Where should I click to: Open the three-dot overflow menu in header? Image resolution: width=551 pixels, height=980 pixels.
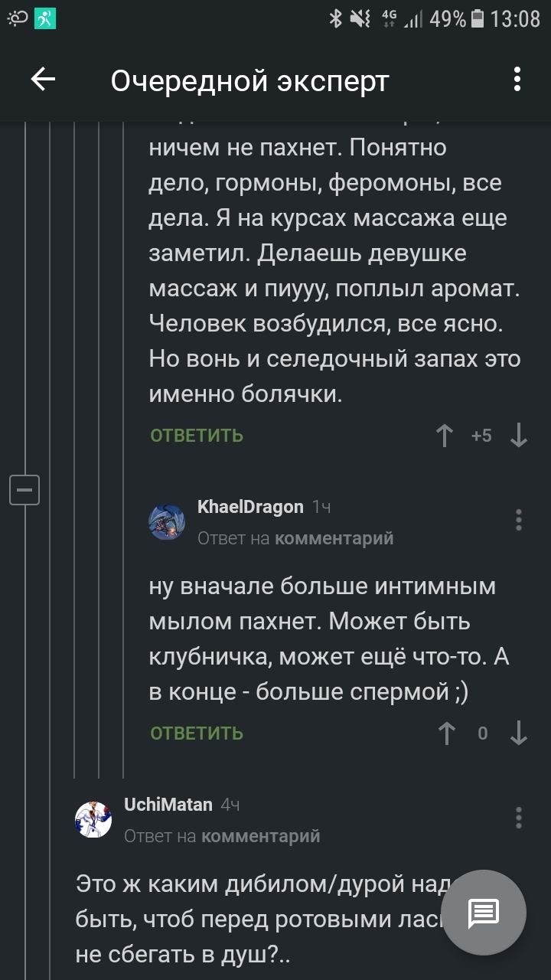click(518, 80)
